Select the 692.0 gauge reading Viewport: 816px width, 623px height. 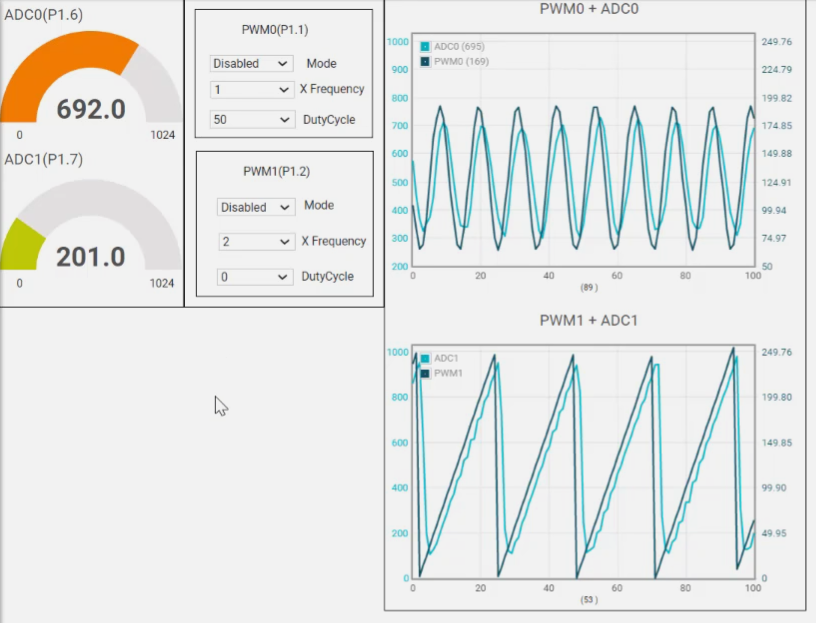click(x=91, y=109)
